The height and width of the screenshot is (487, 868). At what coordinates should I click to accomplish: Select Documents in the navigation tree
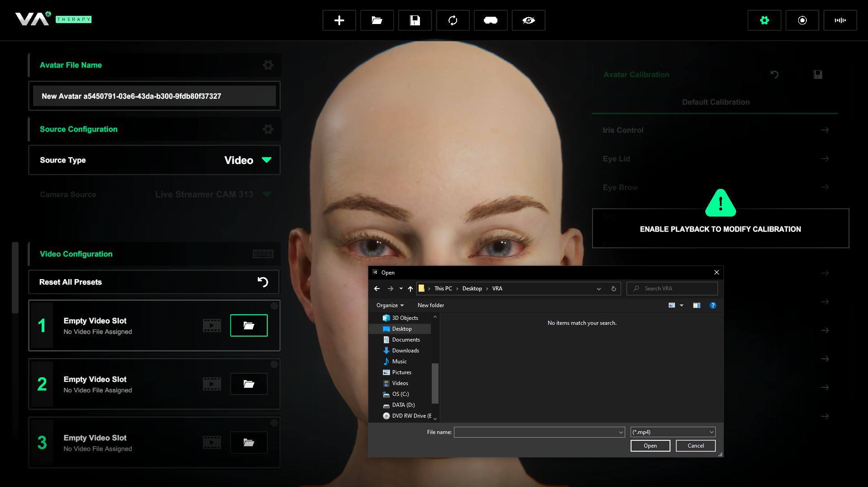[x=405, y=340]
